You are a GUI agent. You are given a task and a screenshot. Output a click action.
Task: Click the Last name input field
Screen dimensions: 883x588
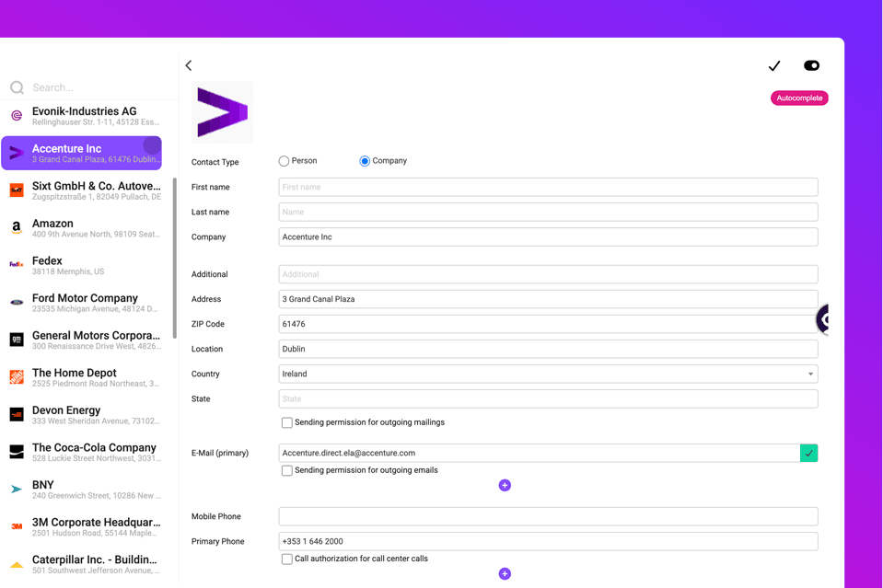[x=548, y=213]
